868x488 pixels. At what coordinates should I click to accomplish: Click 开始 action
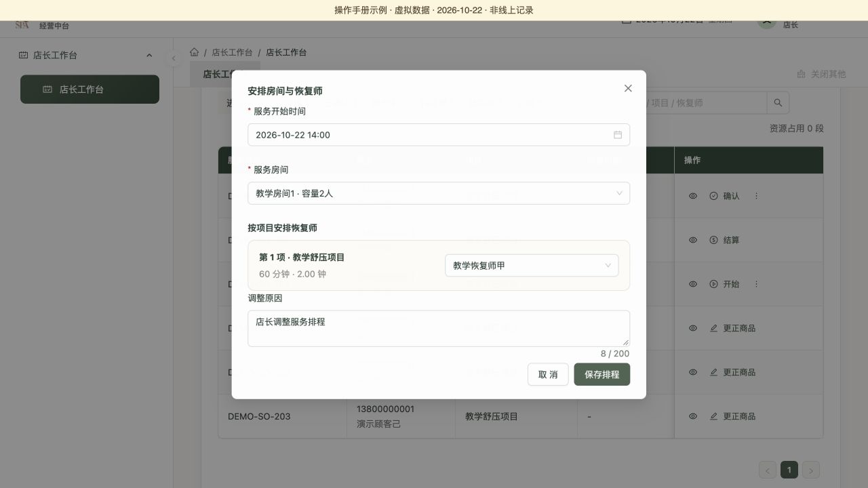tap(724, 284)
